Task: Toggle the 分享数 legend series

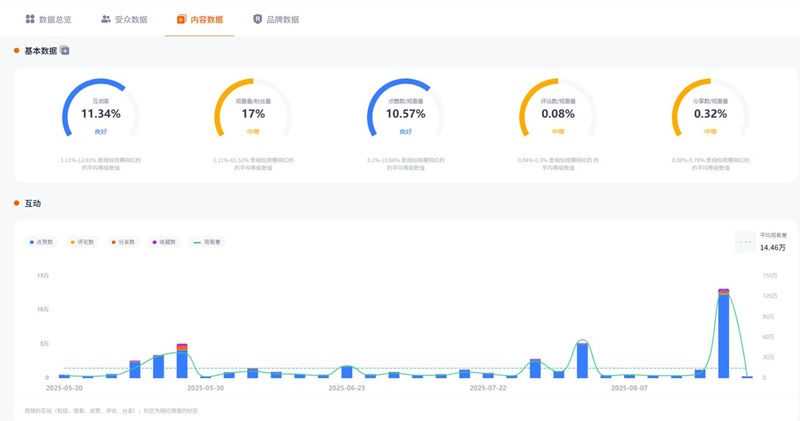Action: 123,242
